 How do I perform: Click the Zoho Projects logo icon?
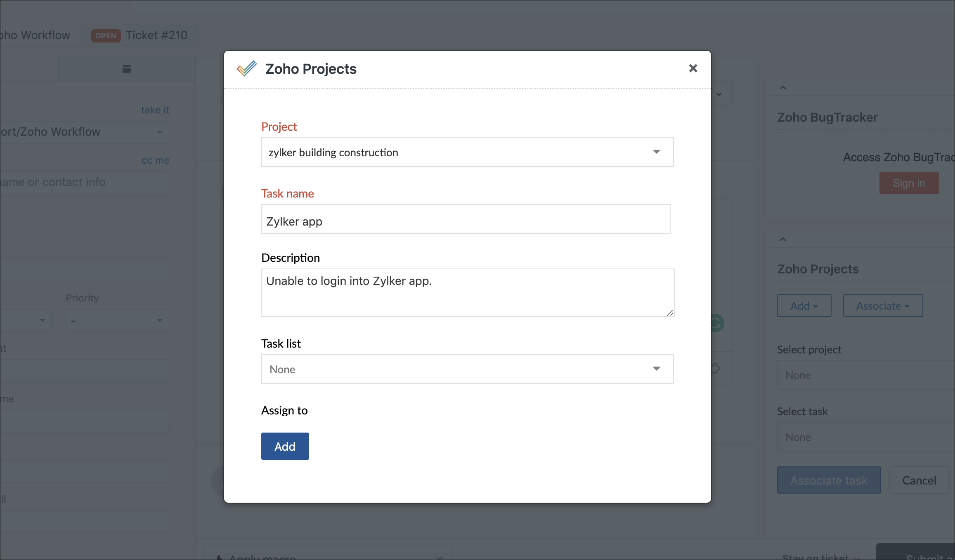point(247,68)
